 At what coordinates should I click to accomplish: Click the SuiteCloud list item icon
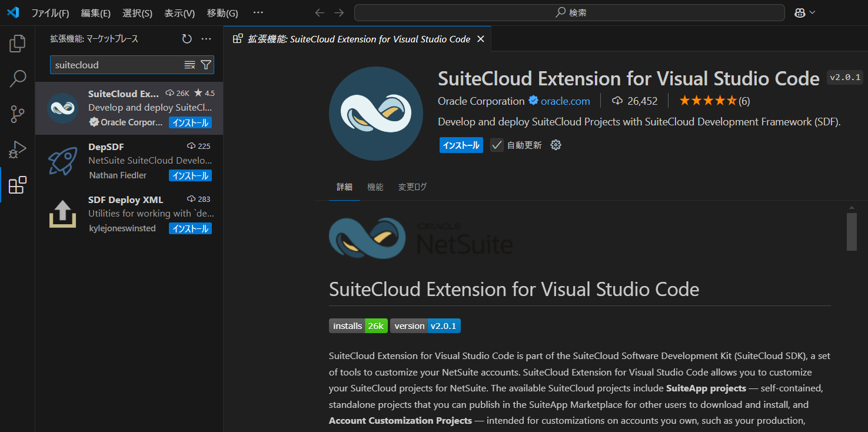click(62, 108)
